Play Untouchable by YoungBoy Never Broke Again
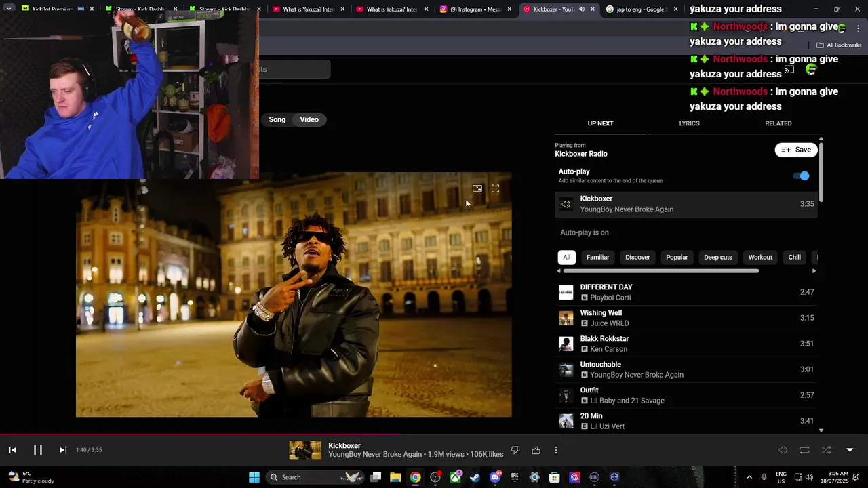 pyautogui.click(x=686, y=369)
